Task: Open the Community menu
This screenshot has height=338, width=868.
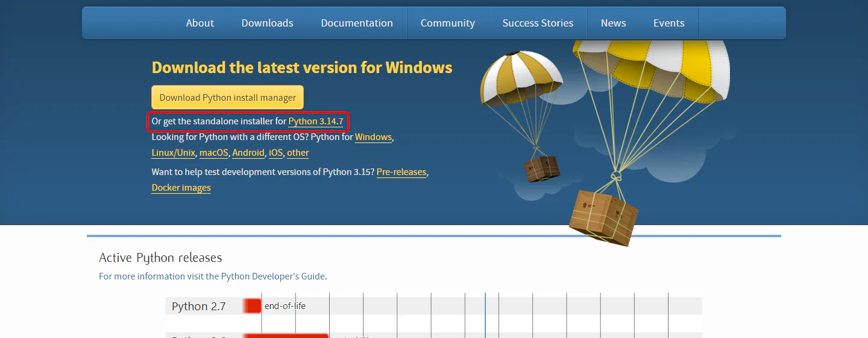Action: point(447,23)
